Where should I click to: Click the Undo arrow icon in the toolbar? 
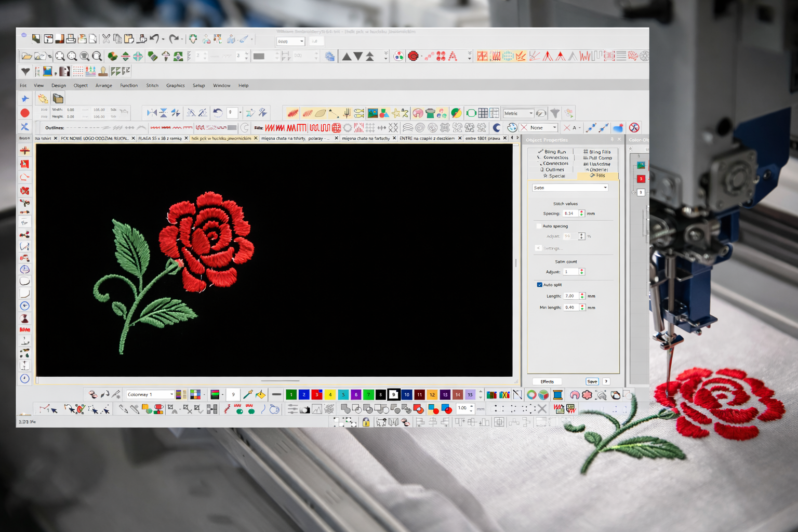coord(153,38)
